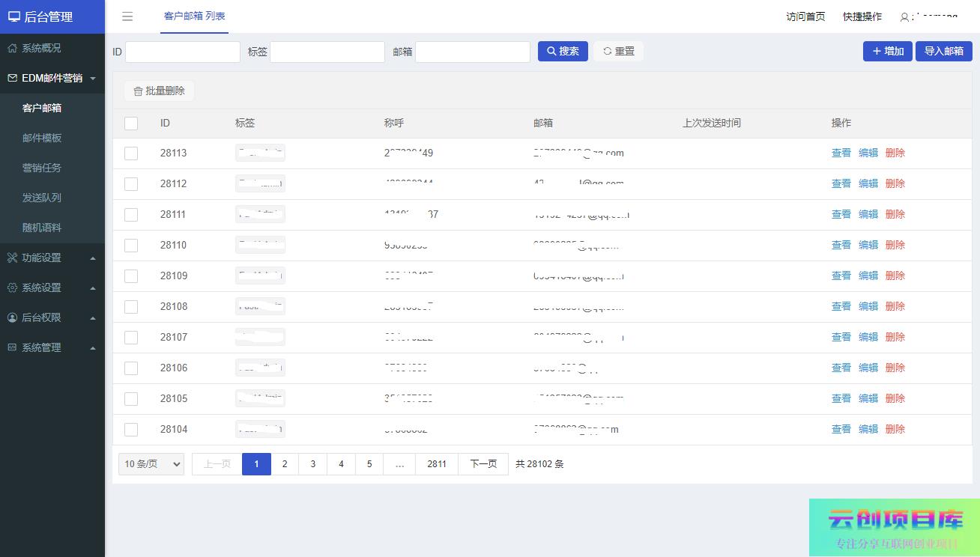Click 导入邮箱 button
Screen dimensions: 980x557
(x=943, y=51)
